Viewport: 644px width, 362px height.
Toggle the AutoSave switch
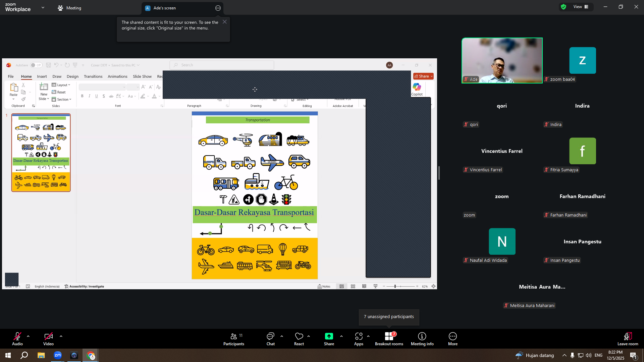pos(36,65)
